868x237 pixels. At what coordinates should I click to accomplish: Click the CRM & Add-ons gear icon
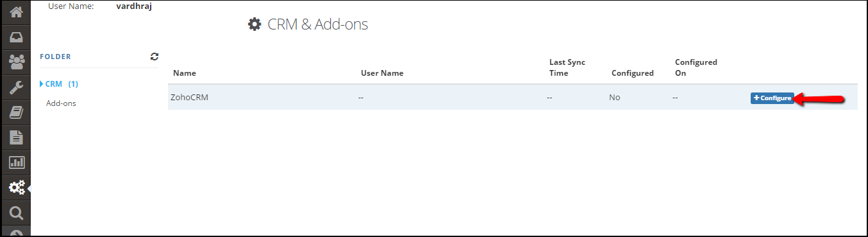tap(255, 24)
